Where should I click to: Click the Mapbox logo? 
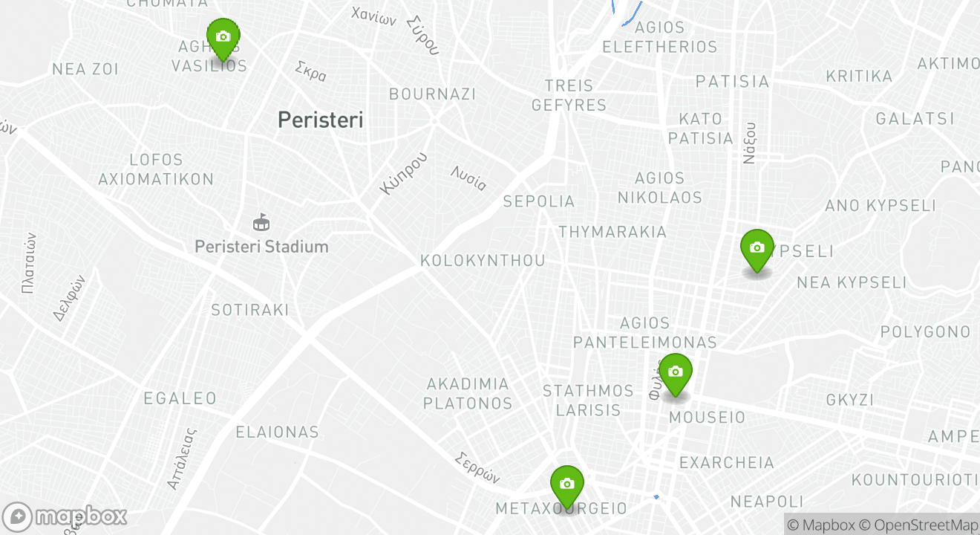65,516
